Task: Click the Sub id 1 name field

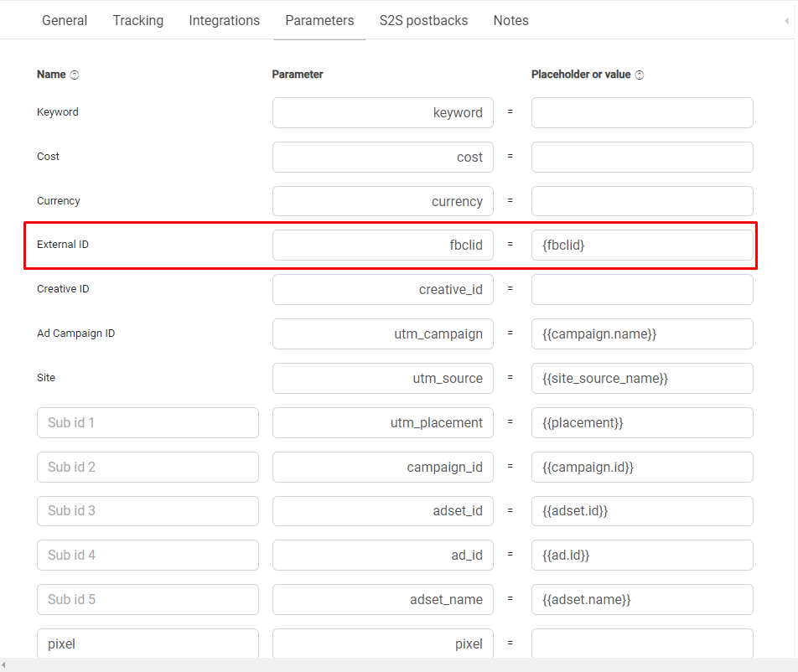Action: (x=148, y=422)
